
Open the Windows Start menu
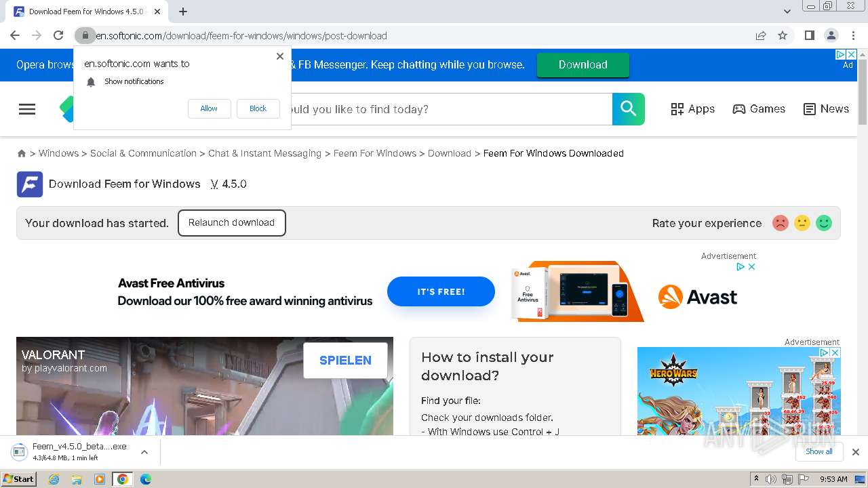tap(18, 479)
